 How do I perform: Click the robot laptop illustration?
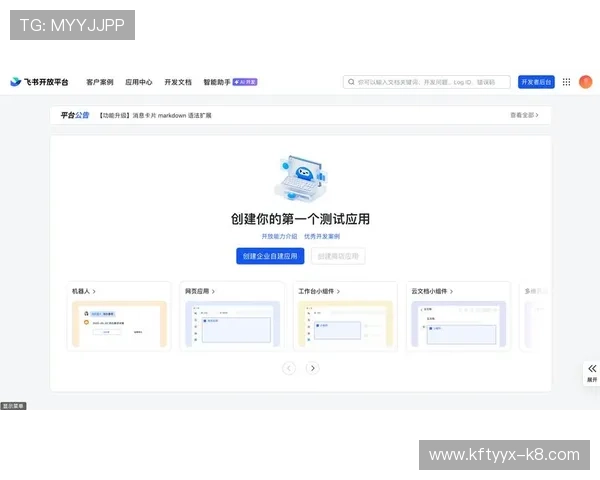(301, 178)
